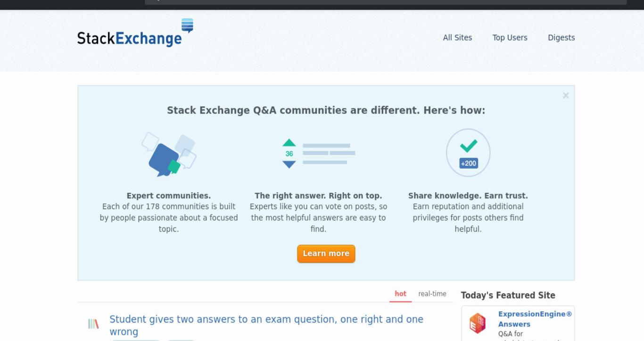This screenshot has width=644, height=341.
Task: Click the stacked bubble icon above StackExchange logo
Action: coord(187,25)
